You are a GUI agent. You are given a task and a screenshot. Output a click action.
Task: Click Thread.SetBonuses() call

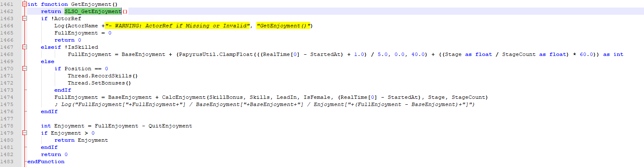click(99, 83)
